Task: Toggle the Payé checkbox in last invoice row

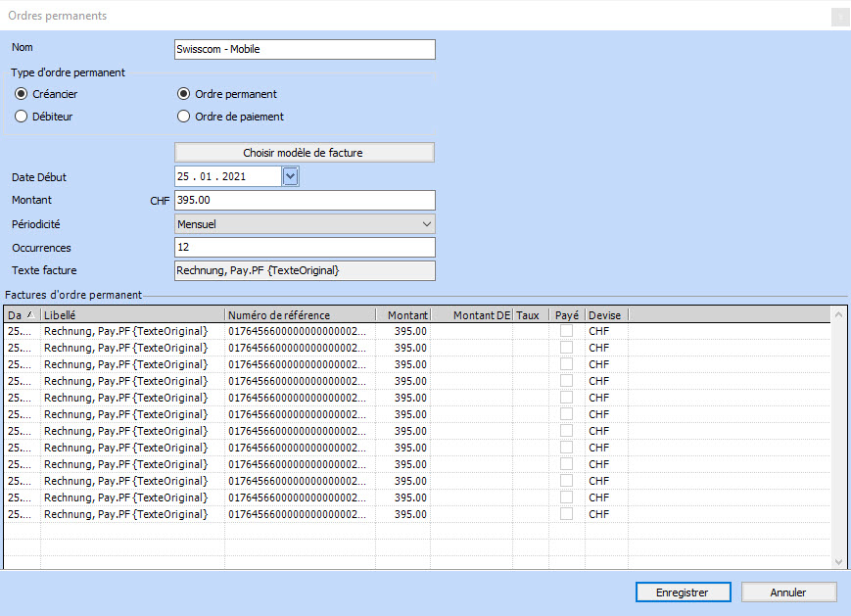Action: 567,514
